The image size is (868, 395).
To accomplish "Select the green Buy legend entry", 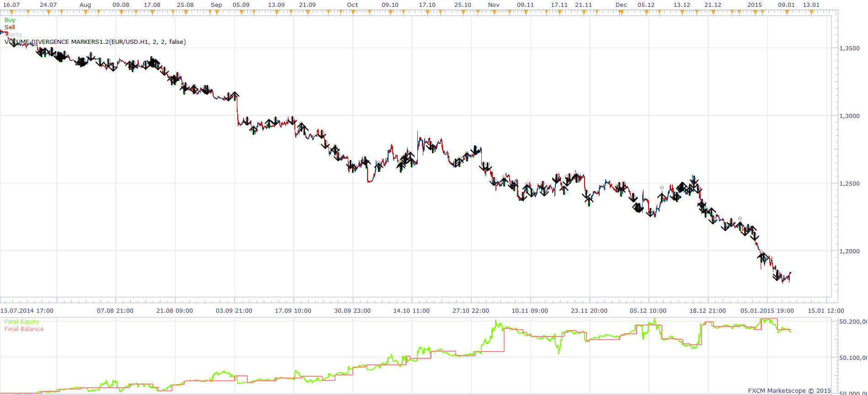I will coord(10,20).
